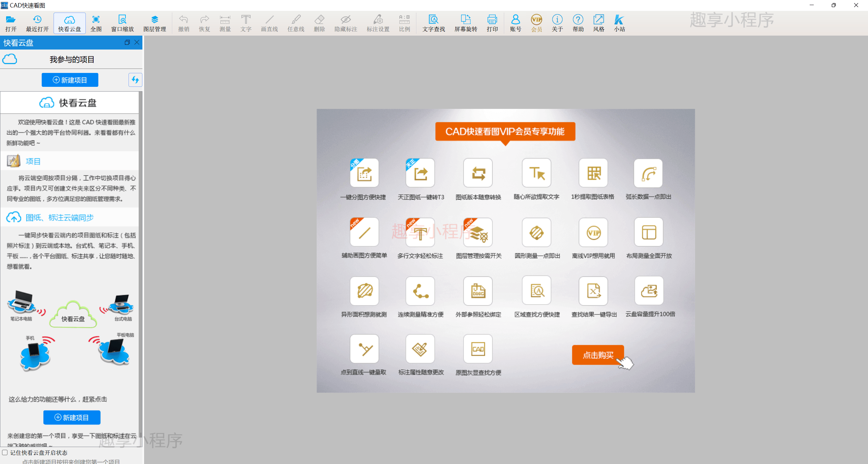Click the 区域查找方便快捷 feature icon

[x=537, y=290]
